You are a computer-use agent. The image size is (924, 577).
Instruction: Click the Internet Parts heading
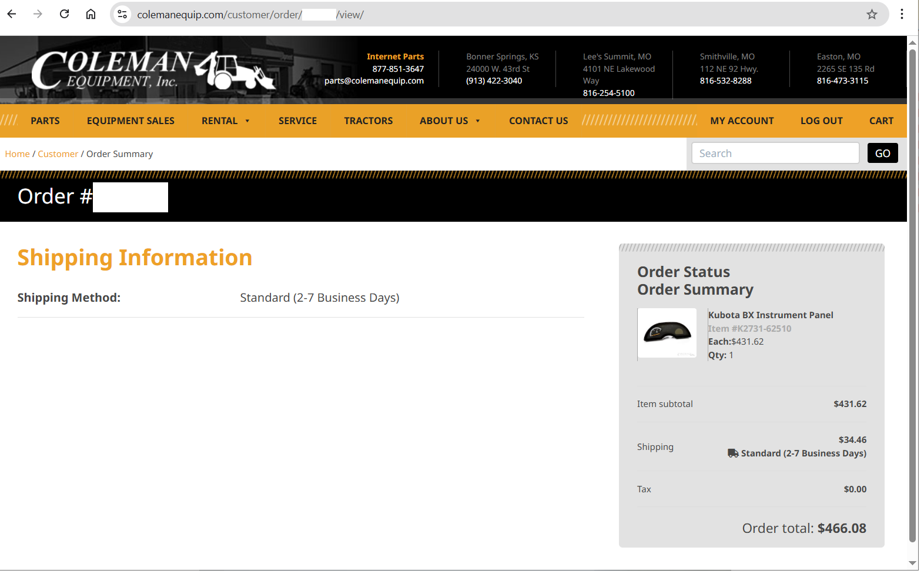pyautogui.click(x=395, y=56)
